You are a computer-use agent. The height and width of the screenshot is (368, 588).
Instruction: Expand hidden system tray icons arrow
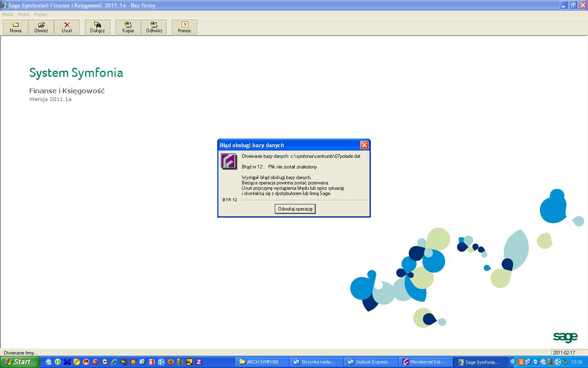(x=513, y=362)
